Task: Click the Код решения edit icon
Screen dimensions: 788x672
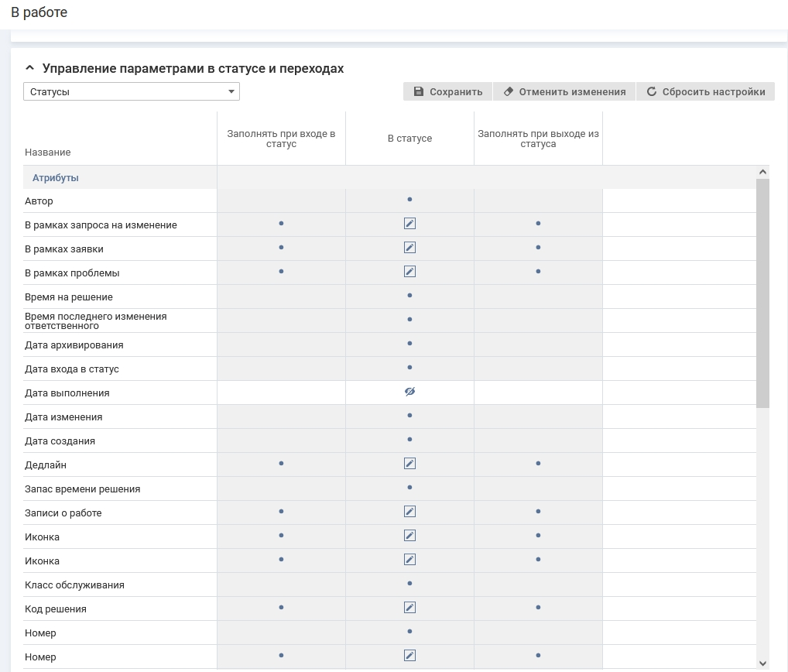Action: click(409, 608)
